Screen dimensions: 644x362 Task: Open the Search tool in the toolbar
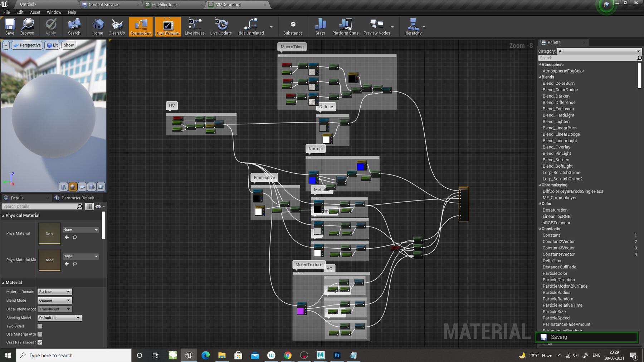pyautogui.click(x=74, y=26)
